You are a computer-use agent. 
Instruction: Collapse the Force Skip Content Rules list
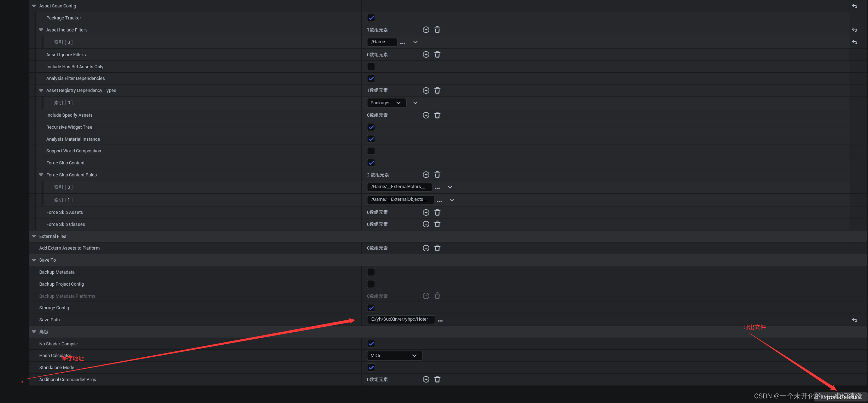point(41,175)
